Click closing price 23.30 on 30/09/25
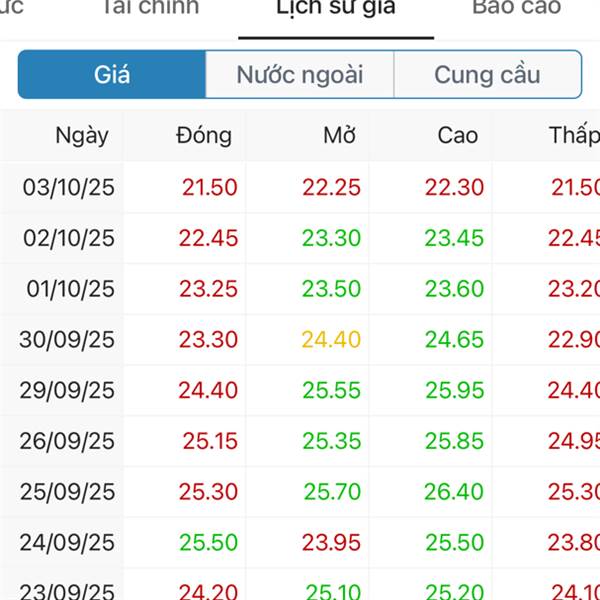The height and width of the screenshot is (600, 600). 208,340
